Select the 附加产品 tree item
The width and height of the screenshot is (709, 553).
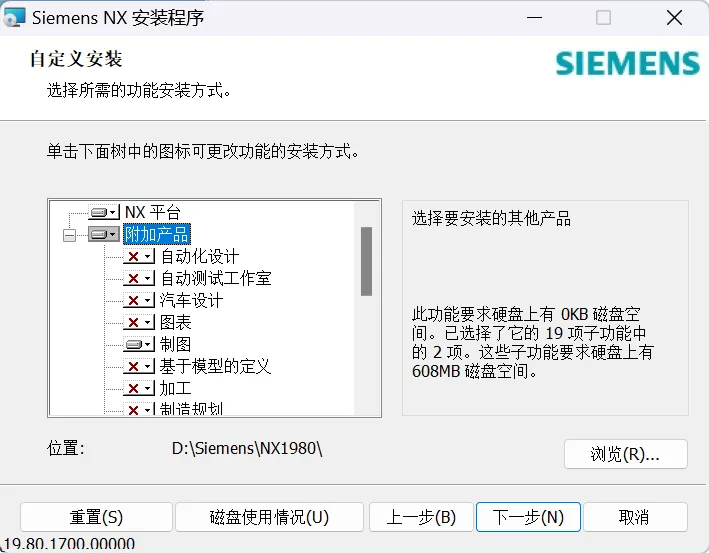pyautogui.click(x=156, y=234)
